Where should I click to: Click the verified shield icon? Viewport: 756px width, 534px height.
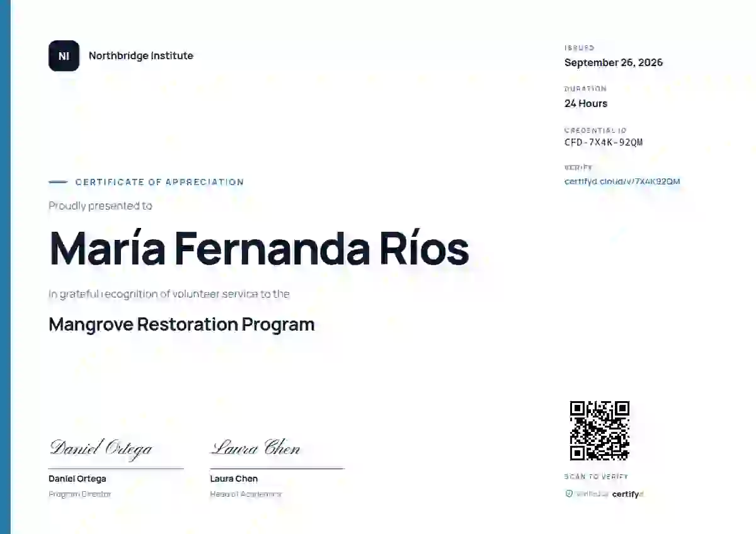569,494
